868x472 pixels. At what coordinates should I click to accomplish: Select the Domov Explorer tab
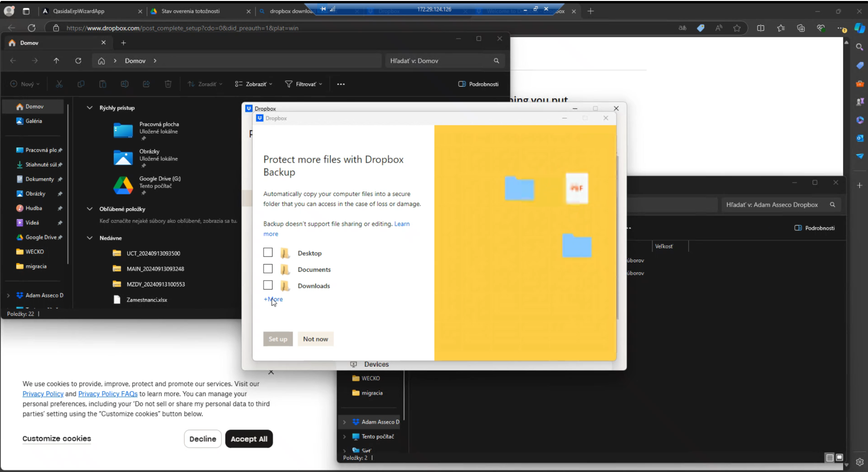point(57,43)
